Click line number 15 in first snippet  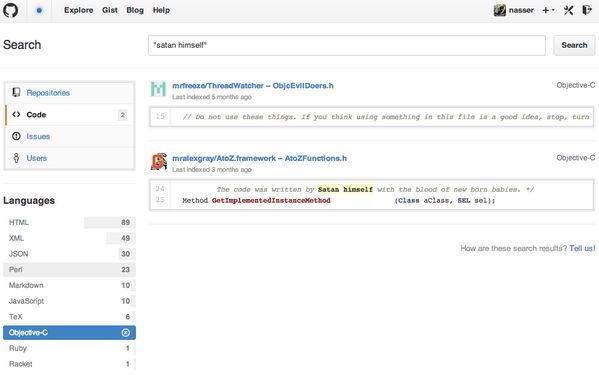[x=160, y=116]
